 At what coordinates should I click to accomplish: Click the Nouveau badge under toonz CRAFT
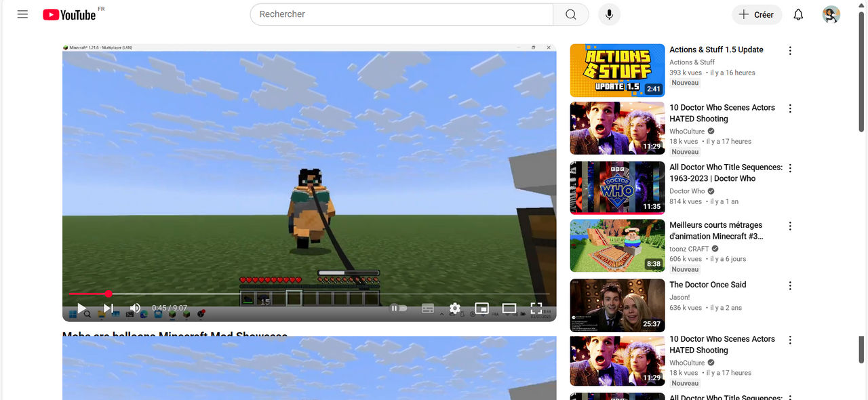[x=685, y=269]
